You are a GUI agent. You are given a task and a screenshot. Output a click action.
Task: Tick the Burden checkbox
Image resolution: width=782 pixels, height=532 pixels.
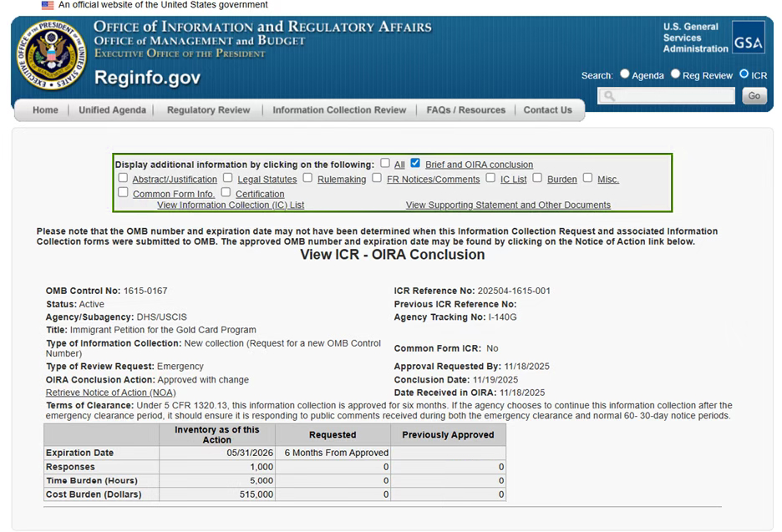[537, 178]
